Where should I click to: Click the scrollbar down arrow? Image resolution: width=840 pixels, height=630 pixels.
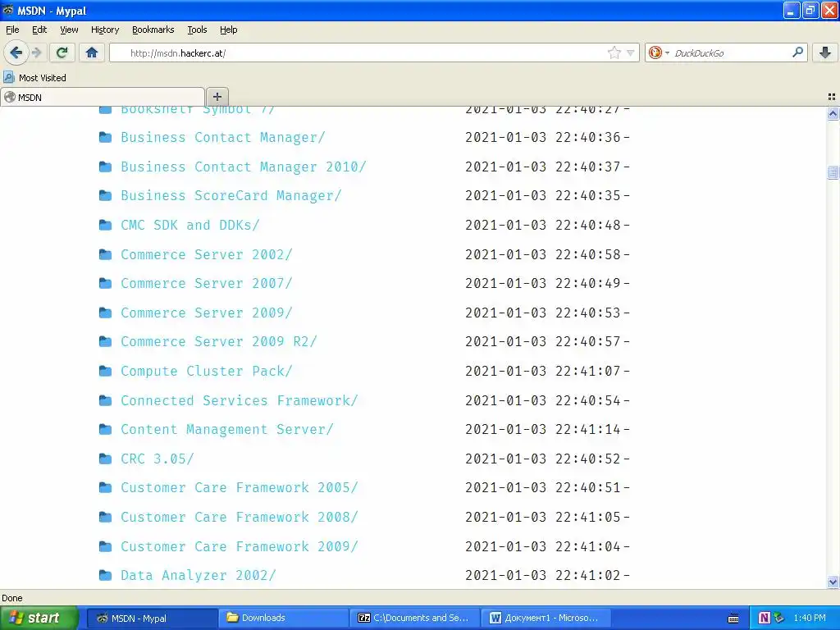click(x=833, y=582)
